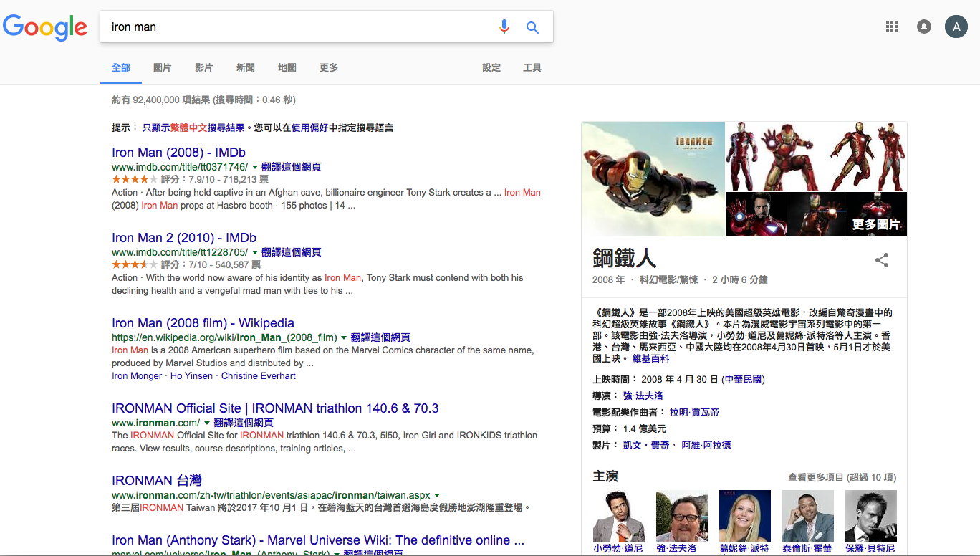Open the account avatar menu

click(956, 27)
